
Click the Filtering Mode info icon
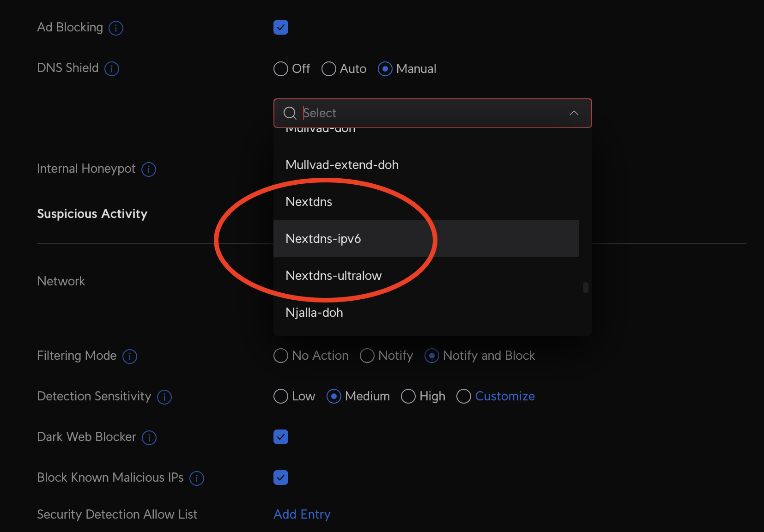click(x=130, y=357)
